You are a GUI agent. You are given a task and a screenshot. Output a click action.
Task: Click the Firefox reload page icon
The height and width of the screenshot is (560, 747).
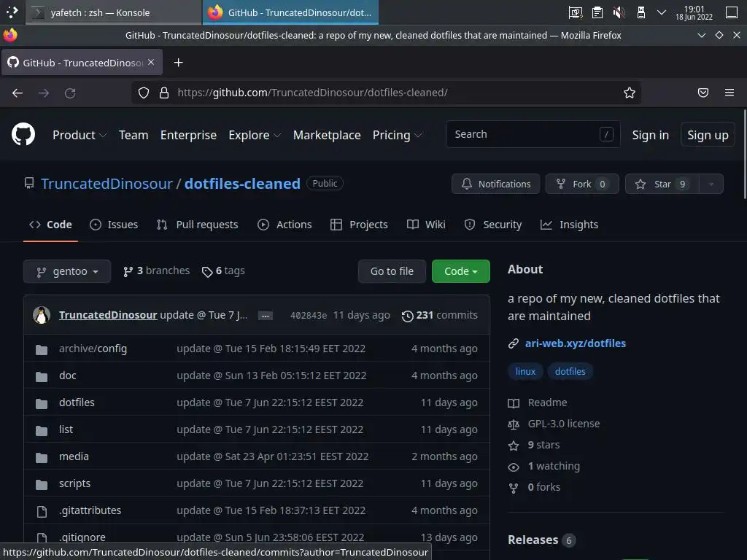tap(70, 93)
